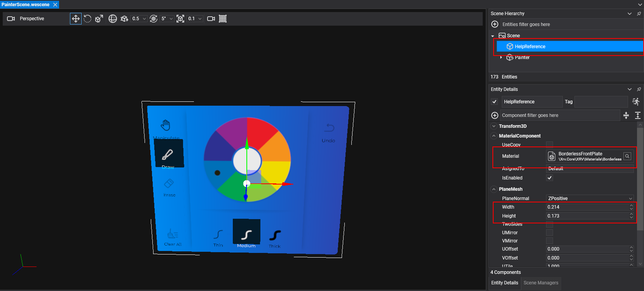Select the PainterScene.wescene tab
Viewport: 644px width, 291px height.
point(26,5)
